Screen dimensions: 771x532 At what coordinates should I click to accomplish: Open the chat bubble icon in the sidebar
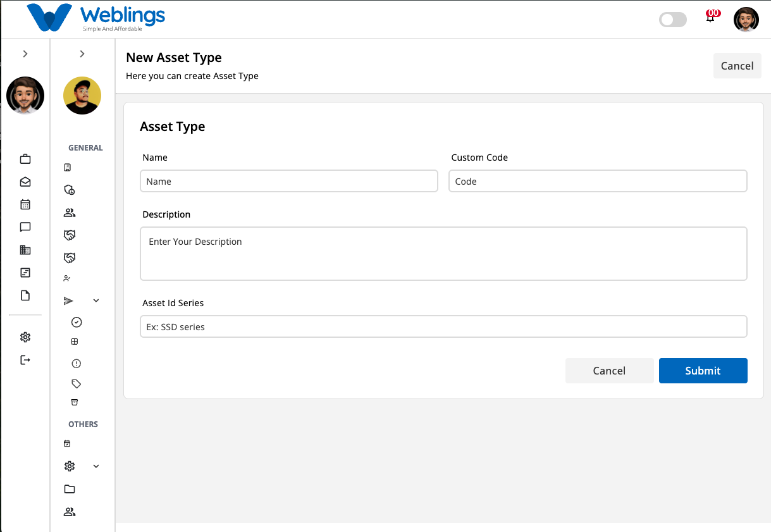25,227
